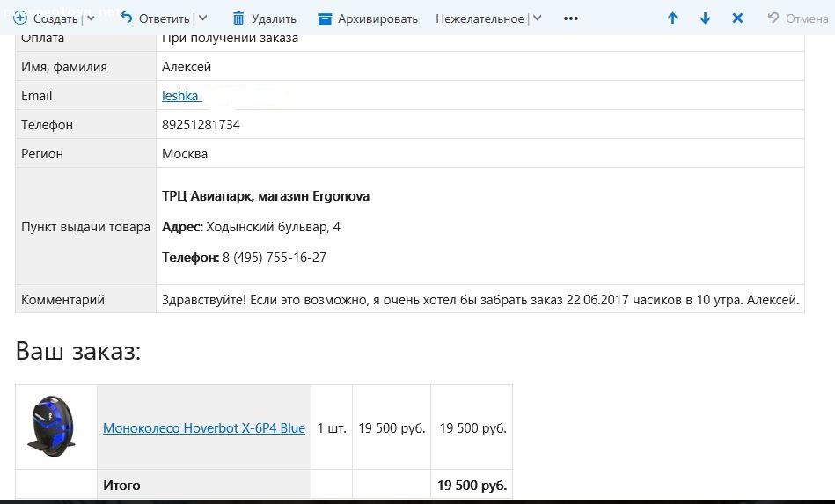This screenshot has width=835, height=504.
Task: Open the Ответить options dropdown
Action: tap(203, 18)
